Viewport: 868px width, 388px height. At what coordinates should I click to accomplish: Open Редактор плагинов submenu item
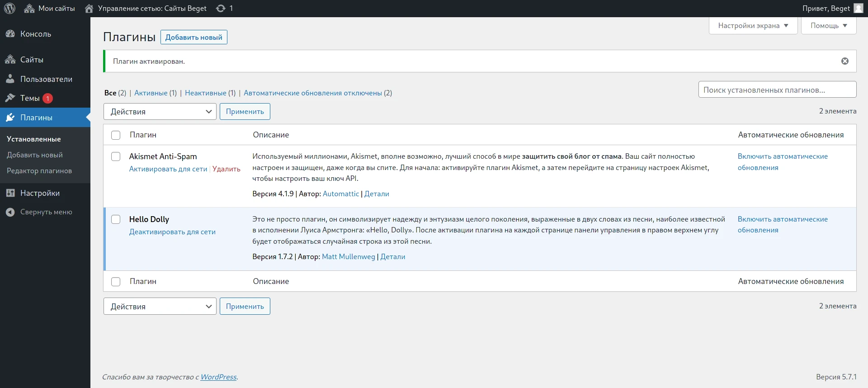[x=39, y=171]
